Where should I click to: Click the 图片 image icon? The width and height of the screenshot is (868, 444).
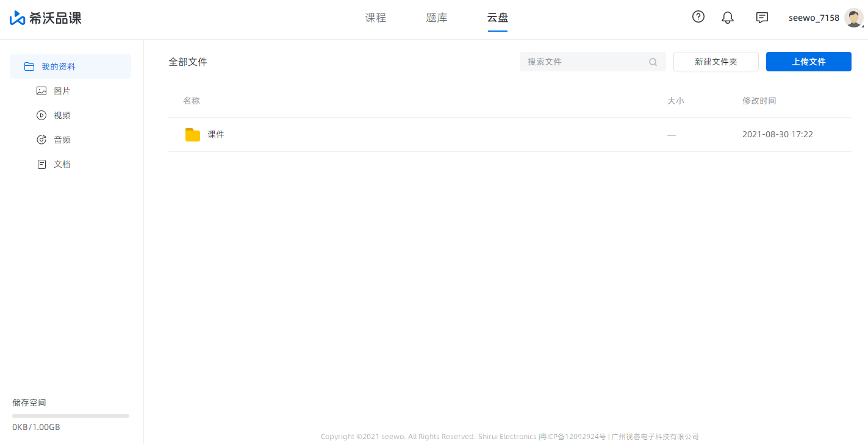click(x=41, y=91)
